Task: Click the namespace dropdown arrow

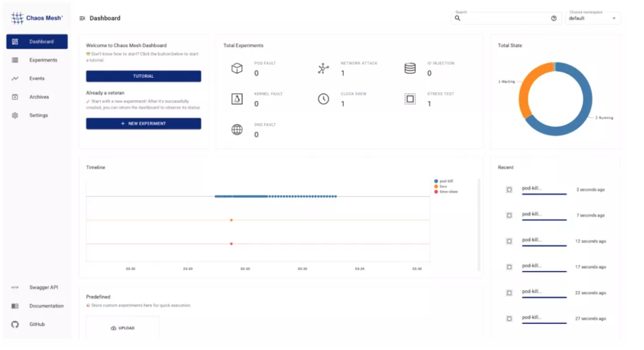Action: tap(614, 19)
